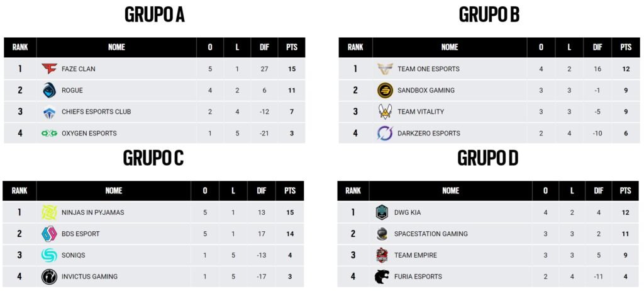Click the PTS column header in Grupo A
The image size is (644, 291).
coord(291,47)
